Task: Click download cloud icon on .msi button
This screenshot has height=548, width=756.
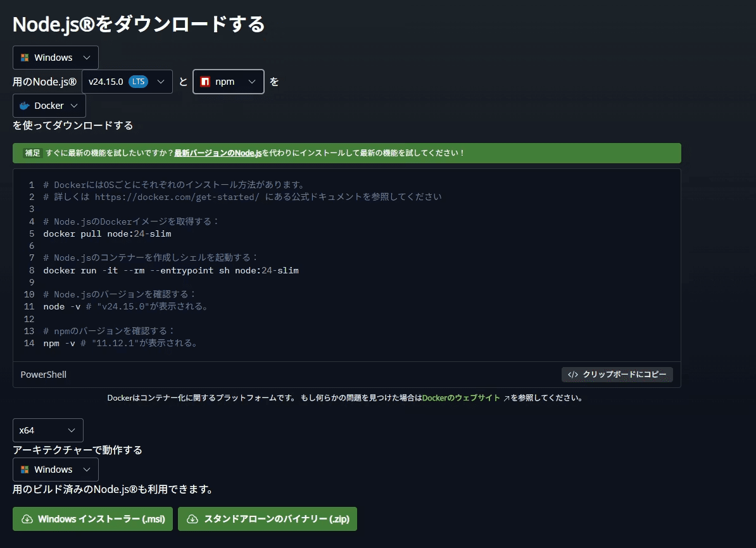Action: pos(27,519)
